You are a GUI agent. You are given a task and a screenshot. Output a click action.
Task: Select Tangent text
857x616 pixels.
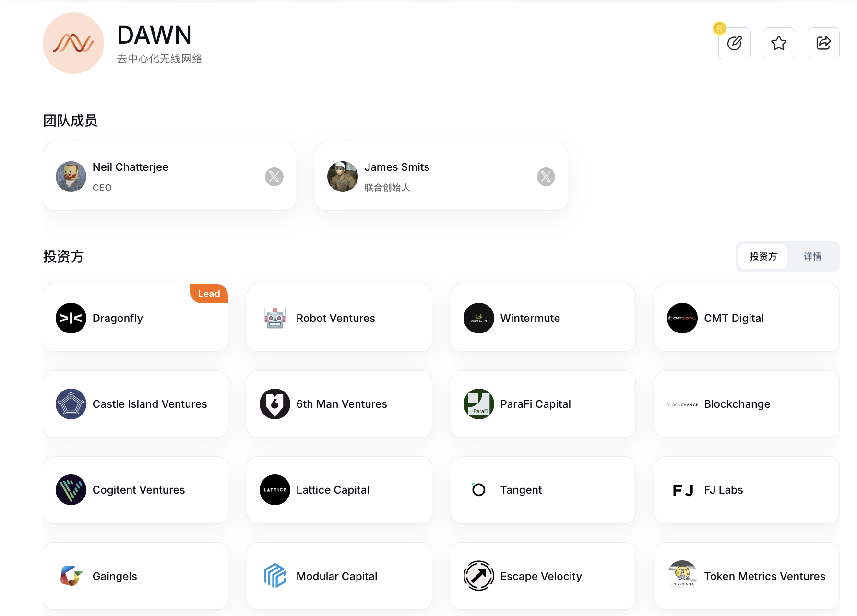pos(521,490)
